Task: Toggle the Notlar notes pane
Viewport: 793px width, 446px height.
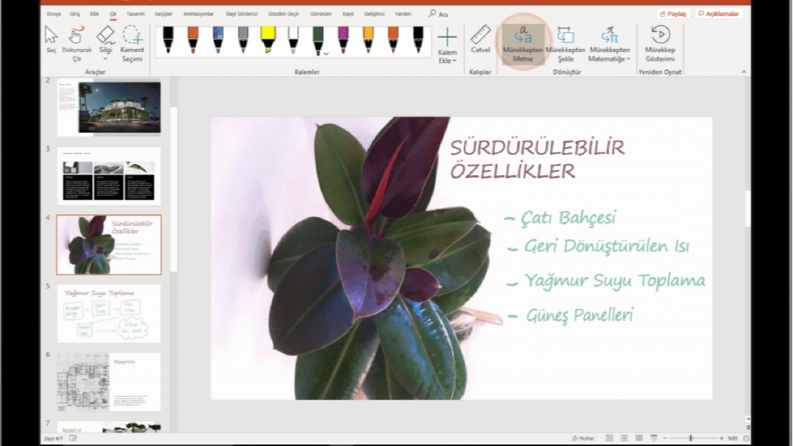Action: pos(583,438)
